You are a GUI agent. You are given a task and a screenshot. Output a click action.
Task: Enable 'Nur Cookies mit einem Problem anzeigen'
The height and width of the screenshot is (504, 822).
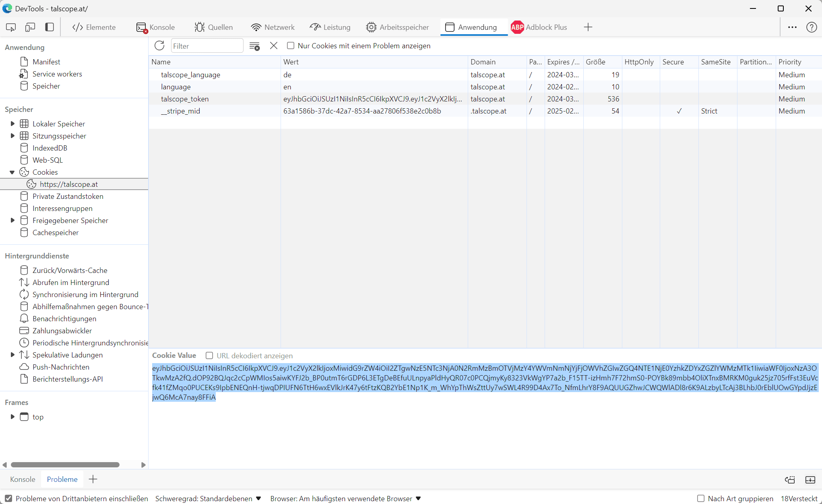[291, 45]
